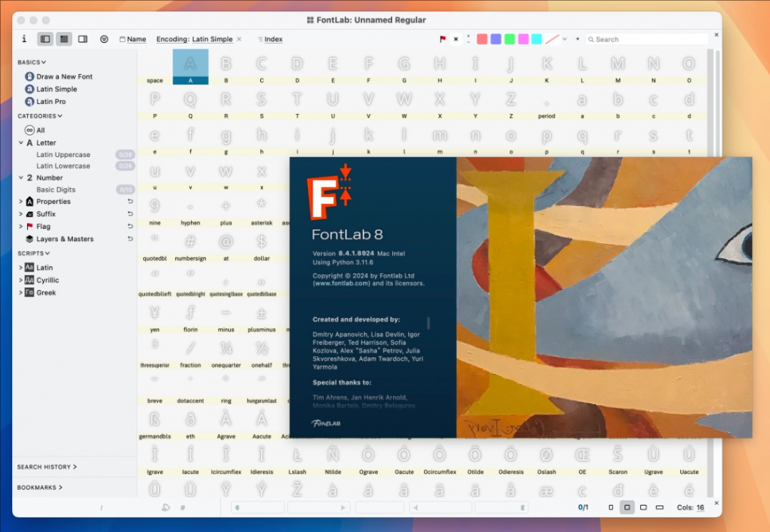Screen dimensions: 770x532
Task: Choose widest cell size icon
Action: 660,508
